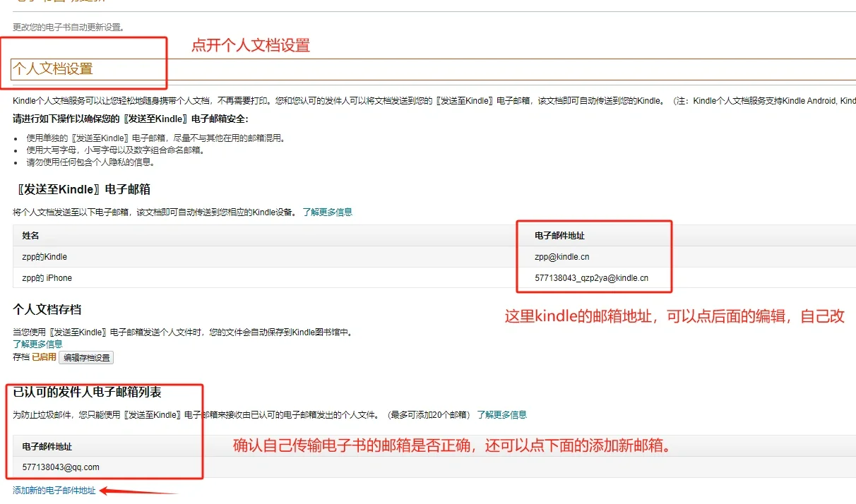Image resolution: width=856 pixels, height=504 pixels.
Task: Click the 已认可的发件人电子邮箱列表 heading
Action: pyautogui.click(x=88, y=392)
